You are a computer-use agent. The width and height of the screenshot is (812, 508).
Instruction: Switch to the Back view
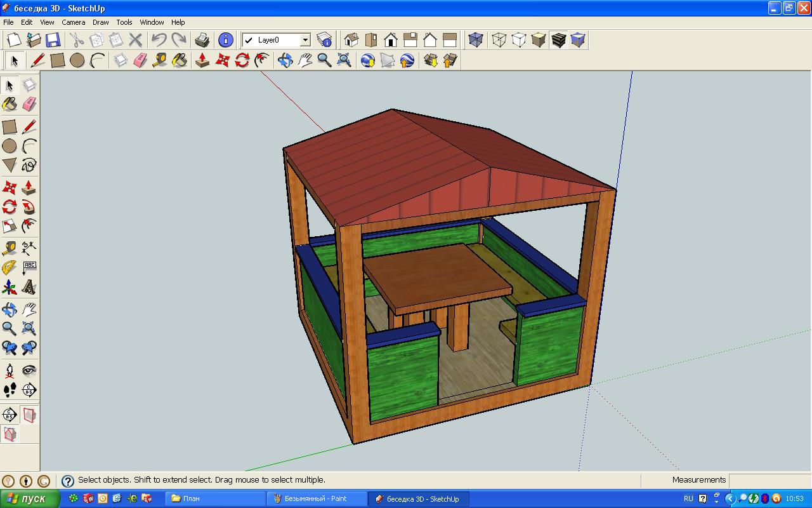click(x=430, y=40)
